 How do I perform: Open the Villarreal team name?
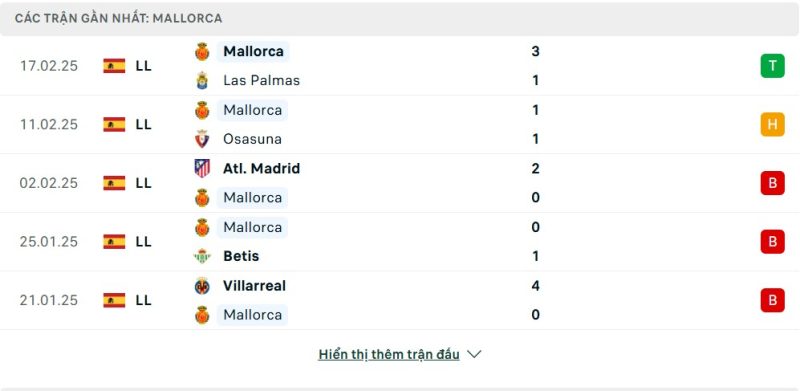pyautogui.click(x=254, y=286)
